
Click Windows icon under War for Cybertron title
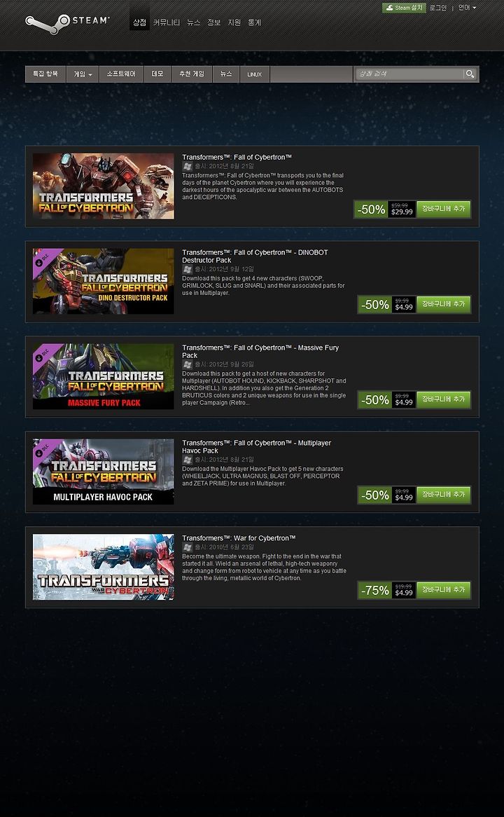(x=188, y=547)
